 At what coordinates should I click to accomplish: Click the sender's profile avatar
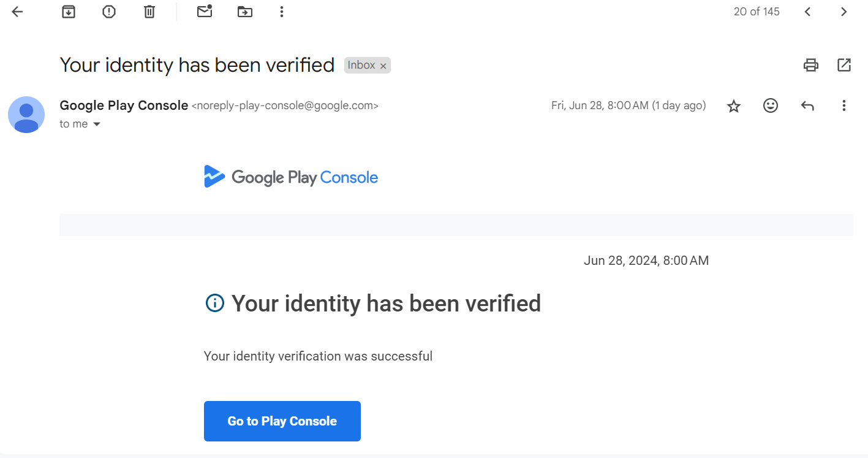coord(26,115)
